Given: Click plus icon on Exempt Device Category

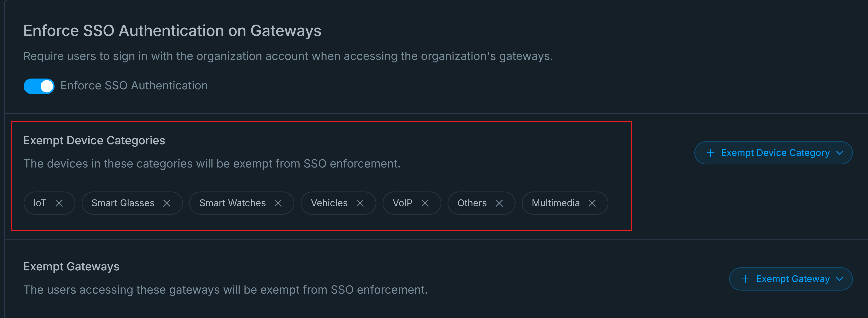Looking at the screenshot, I should (x=711, y=153).
